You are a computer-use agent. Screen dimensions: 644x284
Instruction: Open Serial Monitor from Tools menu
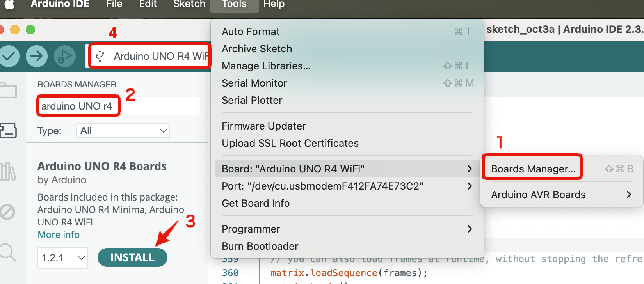click(347, 83)
